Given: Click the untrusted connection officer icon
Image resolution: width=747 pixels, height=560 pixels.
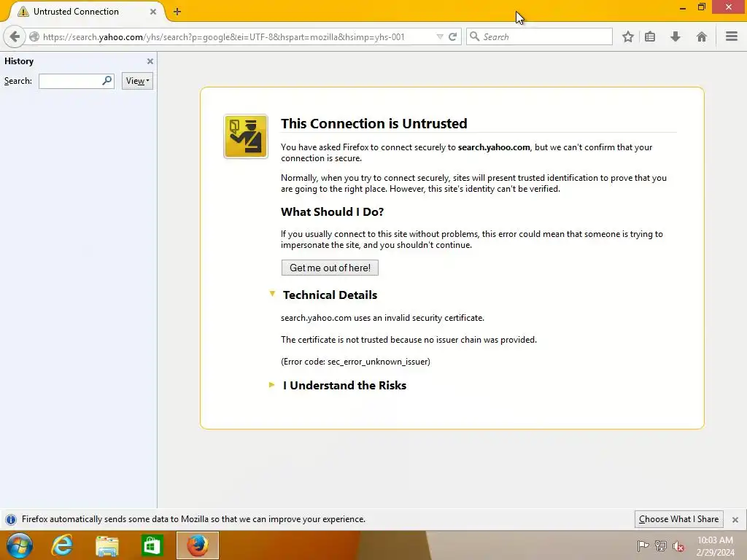Looking at the screenshot, I should pos(246,136).
